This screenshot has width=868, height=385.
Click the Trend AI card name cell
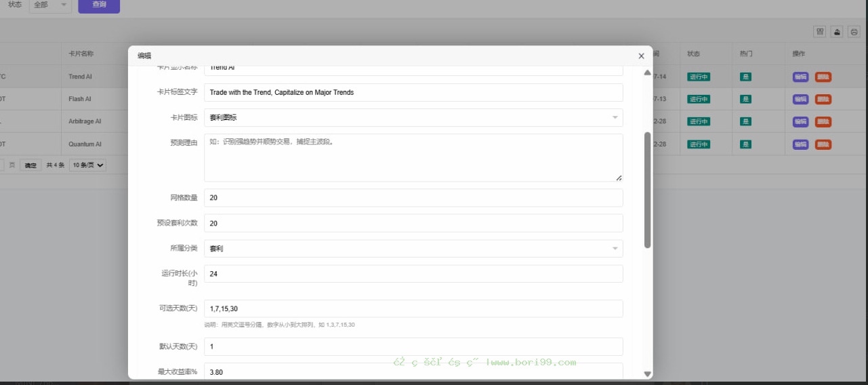(81, 77)
